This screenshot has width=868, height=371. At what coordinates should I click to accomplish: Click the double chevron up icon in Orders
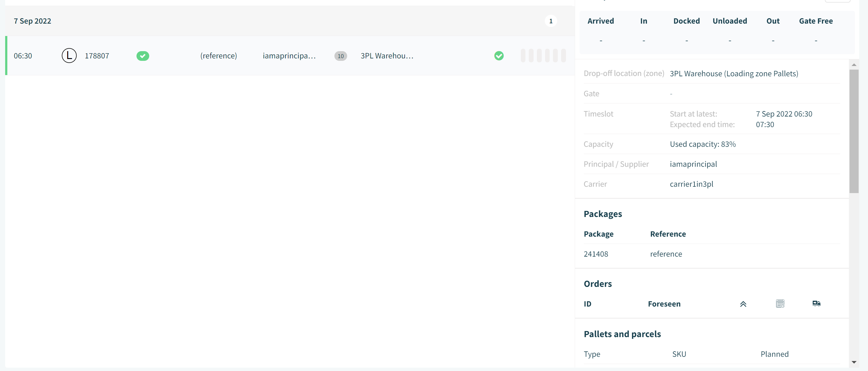[x=743, y=304]
